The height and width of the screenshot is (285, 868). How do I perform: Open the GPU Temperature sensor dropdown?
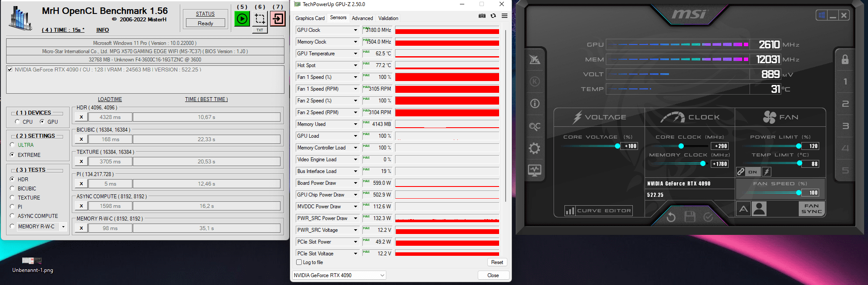(355, 54)
